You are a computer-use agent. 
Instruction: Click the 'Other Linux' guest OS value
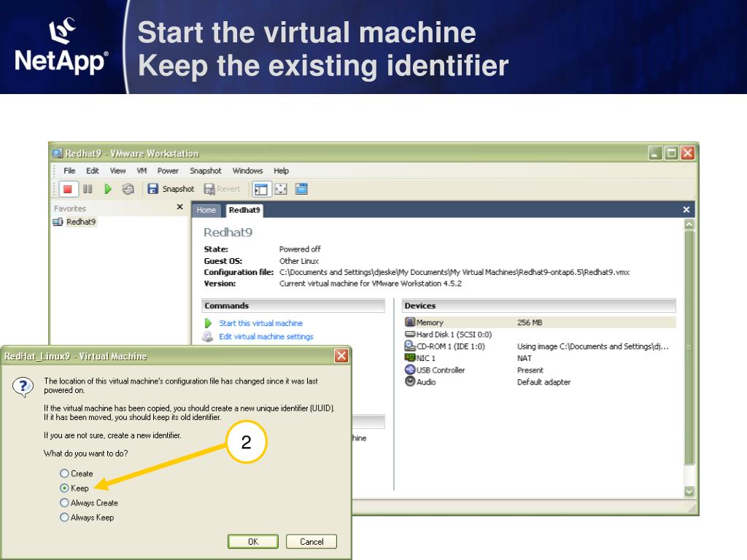(x=298, y=261)
